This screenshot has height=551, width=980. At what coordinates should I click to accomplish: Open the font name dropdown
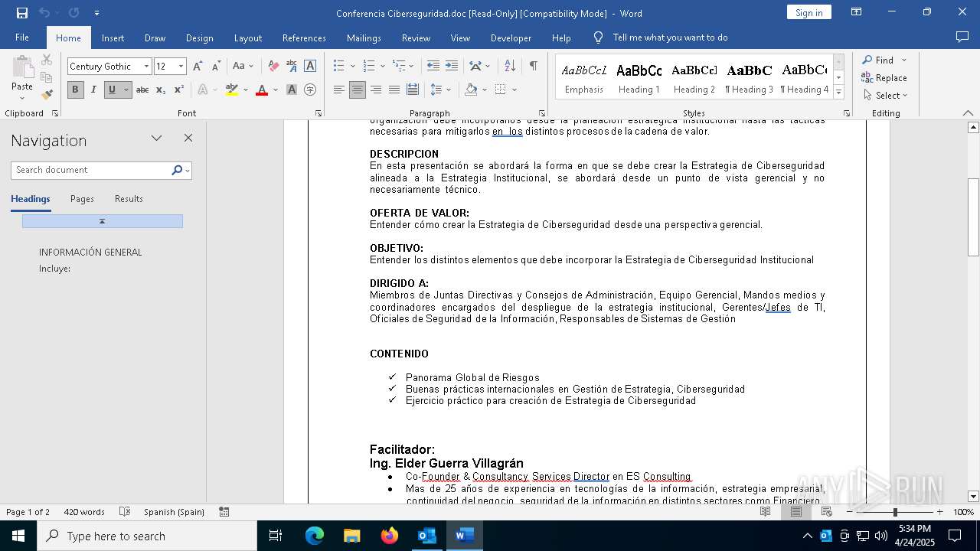tap(146, 67)
